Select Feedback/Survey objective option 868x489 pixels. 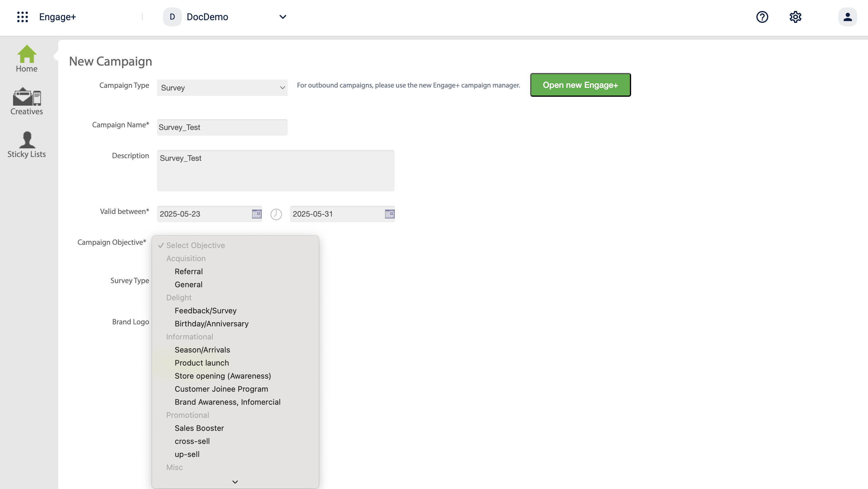(x=205, y=310)
